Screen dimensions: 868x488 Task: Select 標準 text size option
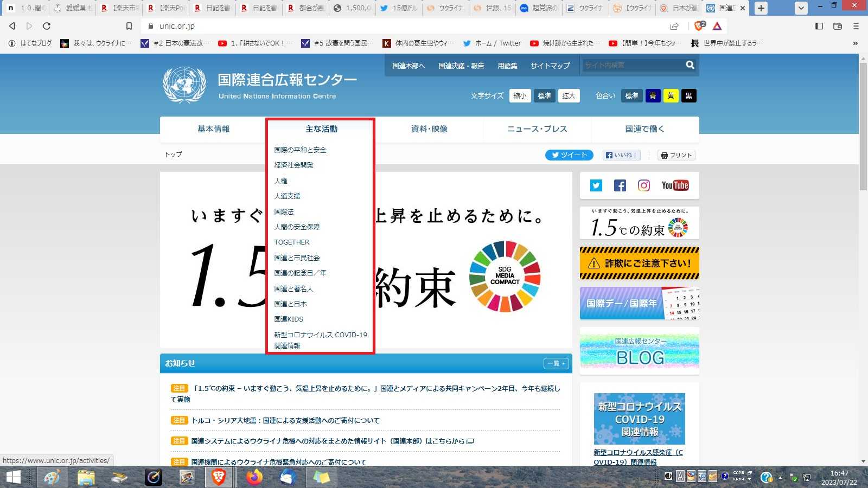[544, 96]
